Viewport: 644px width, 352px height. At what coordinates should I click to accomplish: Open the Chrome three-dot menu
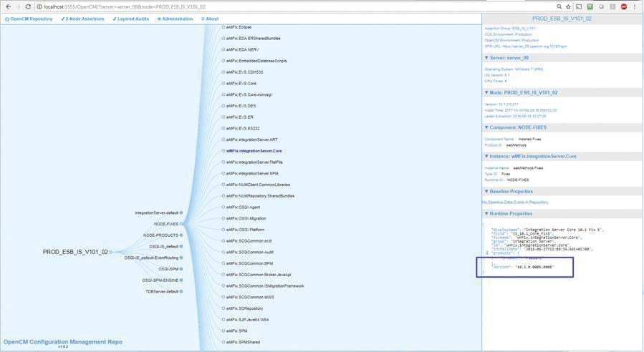pyautogui.click(x=635, y=6)
